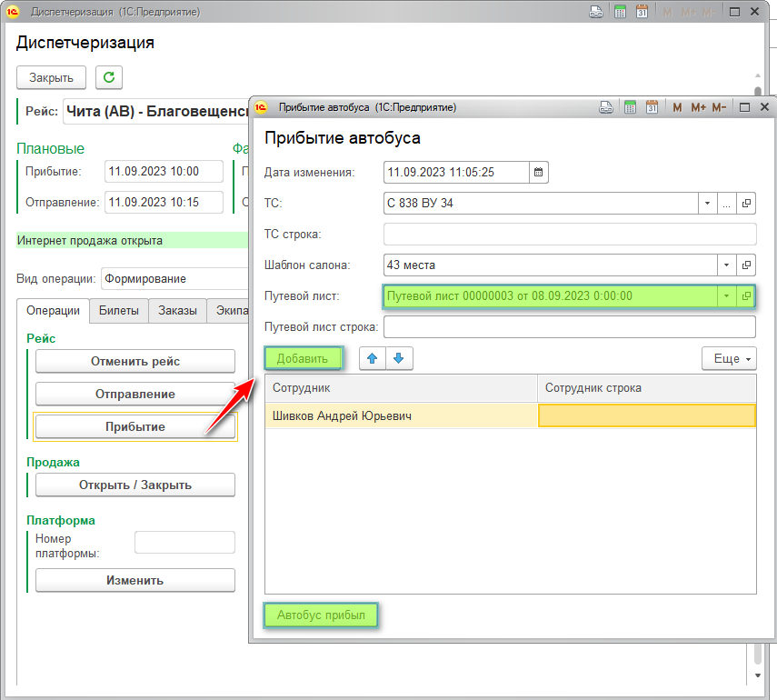The image size is (777, 700).
Task: Click the ellipsis select button in the ТС field
Action: 726,204
